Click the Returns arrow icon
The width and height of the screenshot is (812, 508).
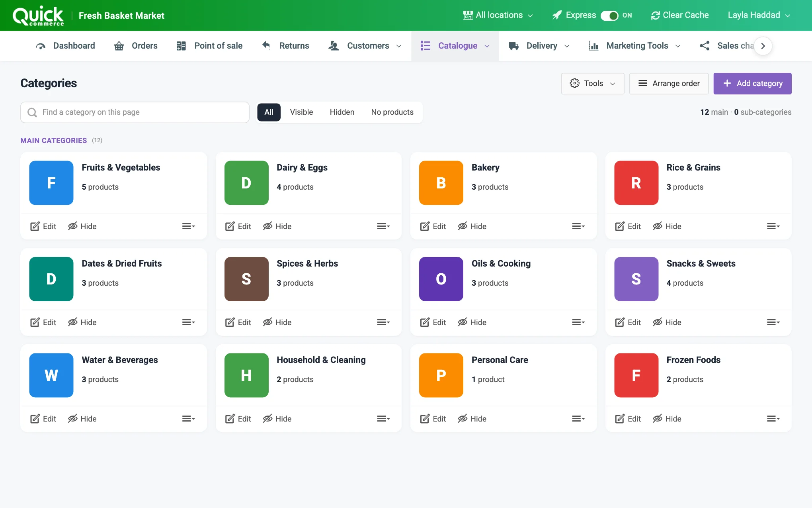[x=266, y=45]
